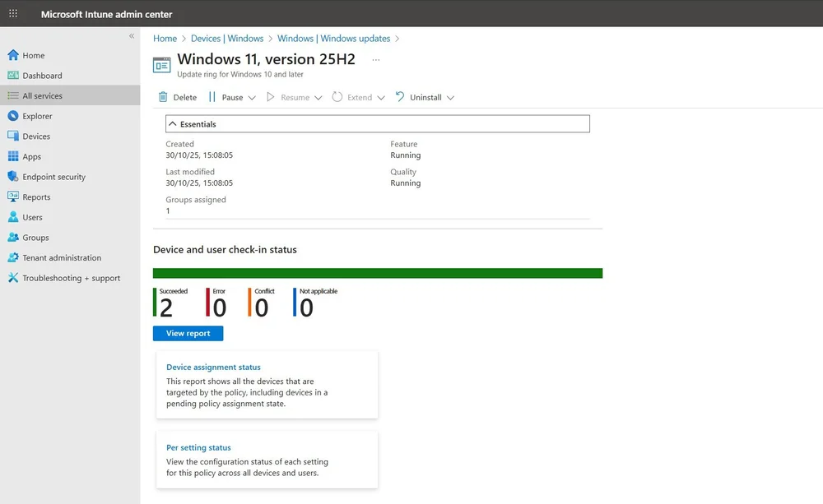This screenshot has height=504, width=823.
Task: Click the Resume play triangle icon
Action: (x=270, y=97)
